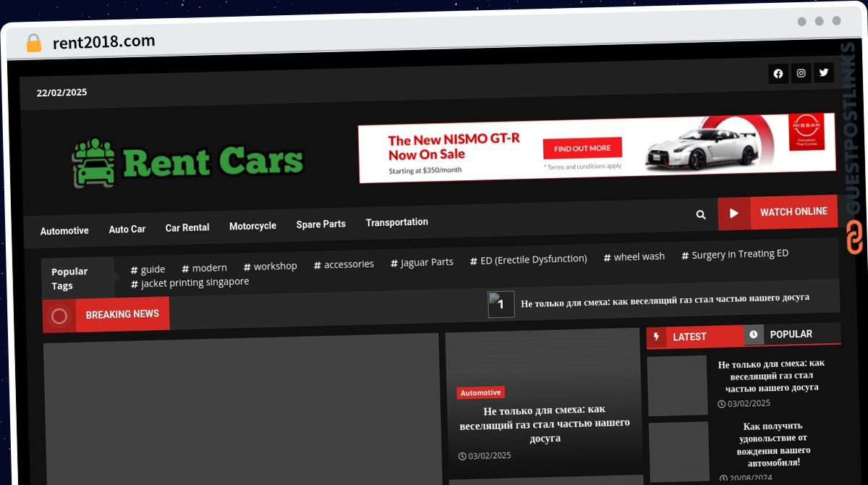
Task: Go to Car Rental section
Action: pos(187,227)
